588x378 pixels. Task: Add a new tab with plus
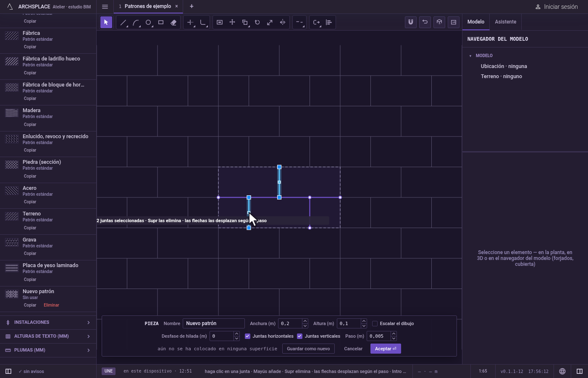[192, 6]
